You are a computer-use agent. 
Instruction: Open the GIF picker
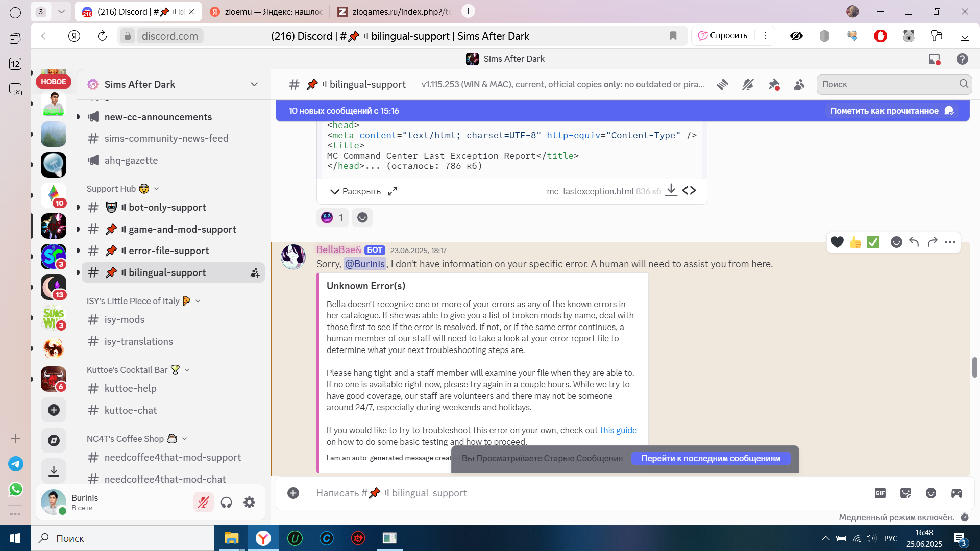(x=880, y=493)
